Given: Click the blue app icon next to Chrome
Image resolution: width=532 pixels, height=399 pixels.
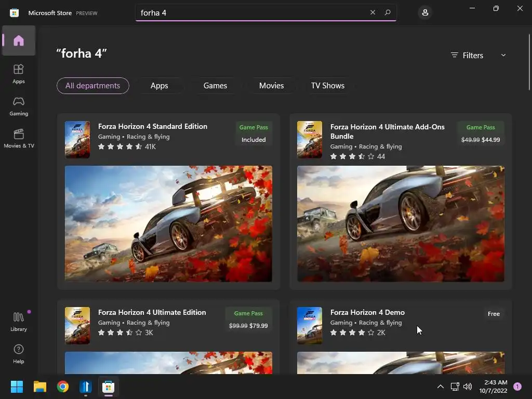Looking at the screenshot, I should point(86,387).
